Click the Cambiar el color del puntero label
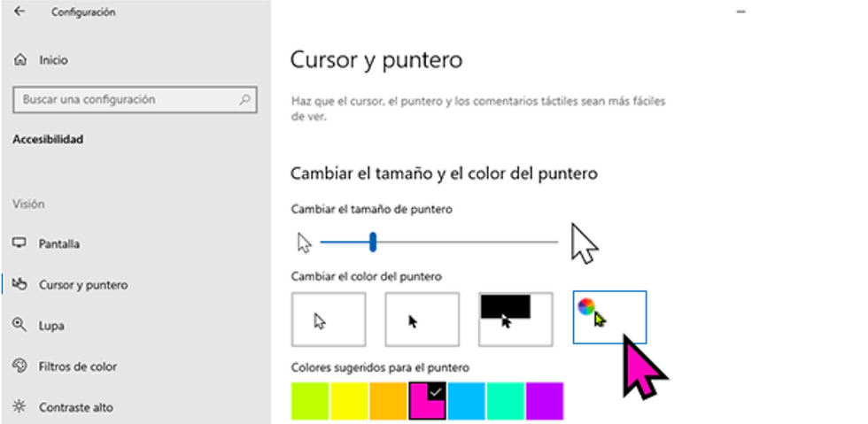The image size is (868, 424). (367, 275)
